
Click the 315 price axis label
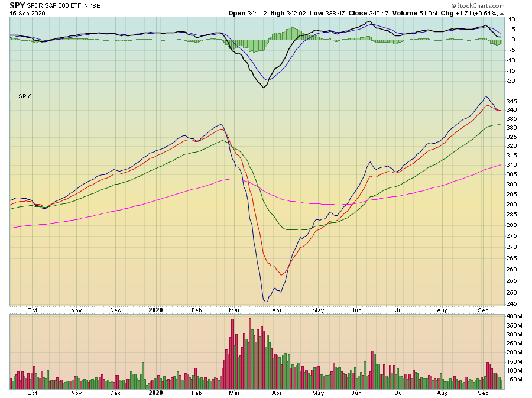pos(512,156)
